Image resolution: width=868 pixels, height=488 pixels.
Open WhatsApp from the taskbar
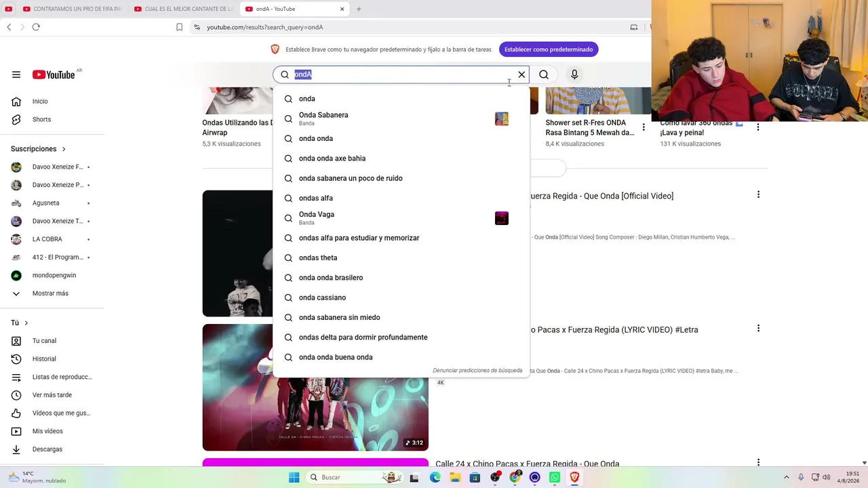pos(555,477)
